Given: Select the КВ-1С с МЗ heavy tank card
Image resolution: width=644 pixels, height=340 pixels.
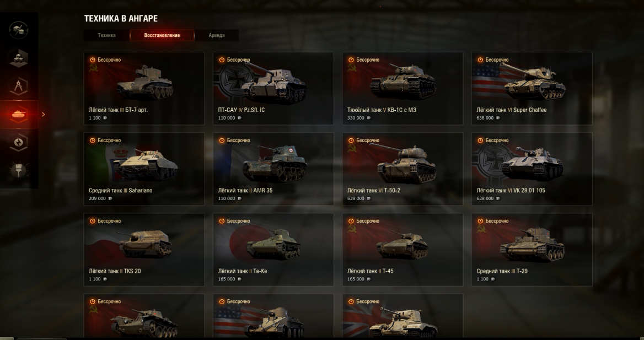Looking at the screenshot, I should coord(402,88).
